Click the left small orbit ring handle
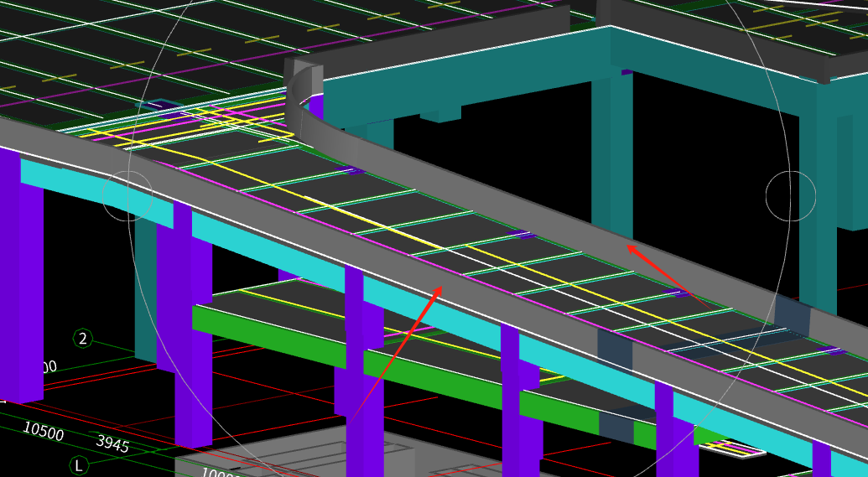868x477 pixels. tap(127, 195)
